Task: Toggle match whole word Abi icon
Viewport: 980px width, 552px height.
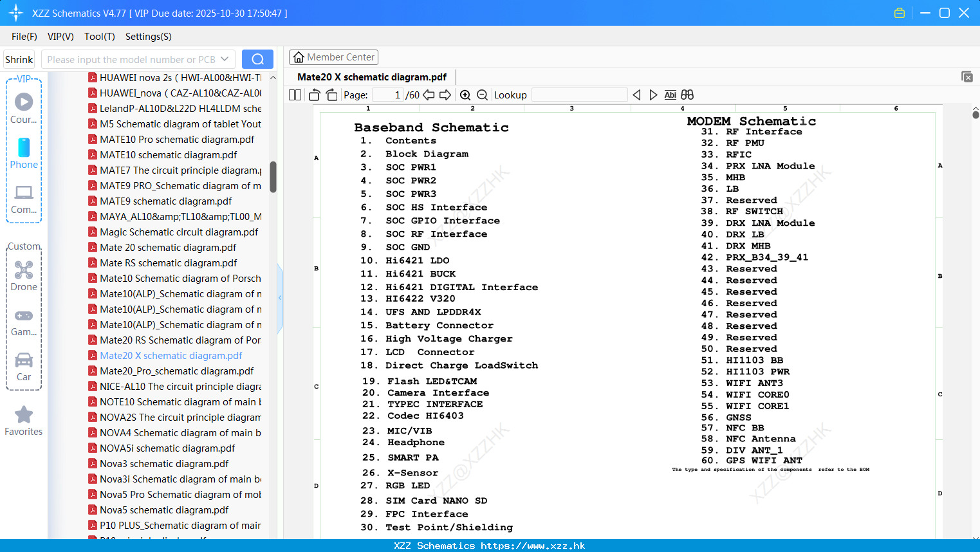Action: [x=670, y=95]
